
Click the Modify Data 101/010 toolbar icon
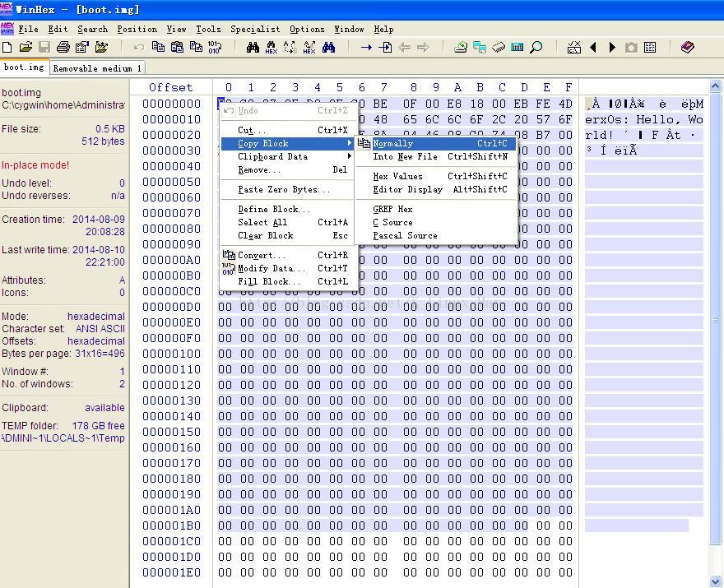pos(215,47)
